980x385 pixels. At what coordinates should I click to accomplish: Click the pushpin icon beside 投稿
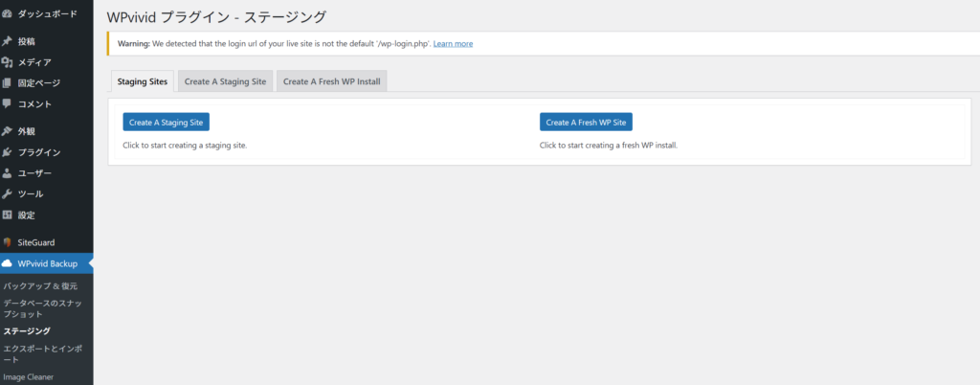(x=8, y=41)
